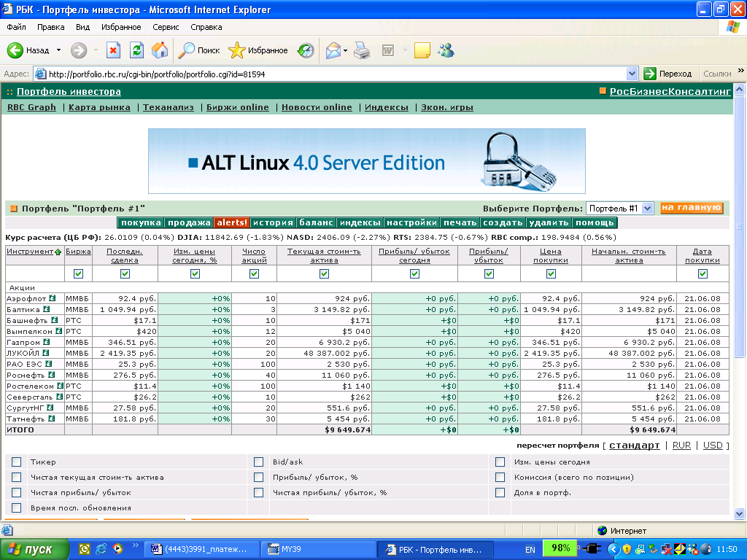Open the Back button history arrow
The width and height of the screenshot is (747, 560).
click(58, 50)
